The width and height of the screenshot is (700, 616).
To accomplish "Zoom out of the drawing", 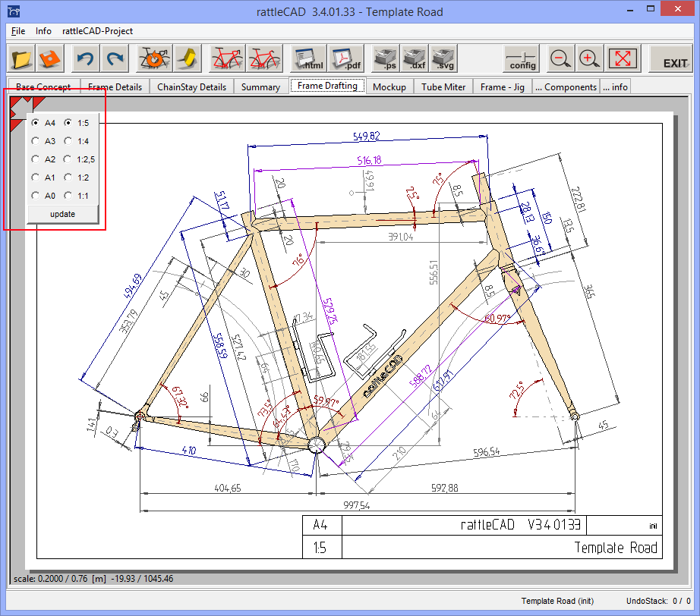I will pos(560,58).
